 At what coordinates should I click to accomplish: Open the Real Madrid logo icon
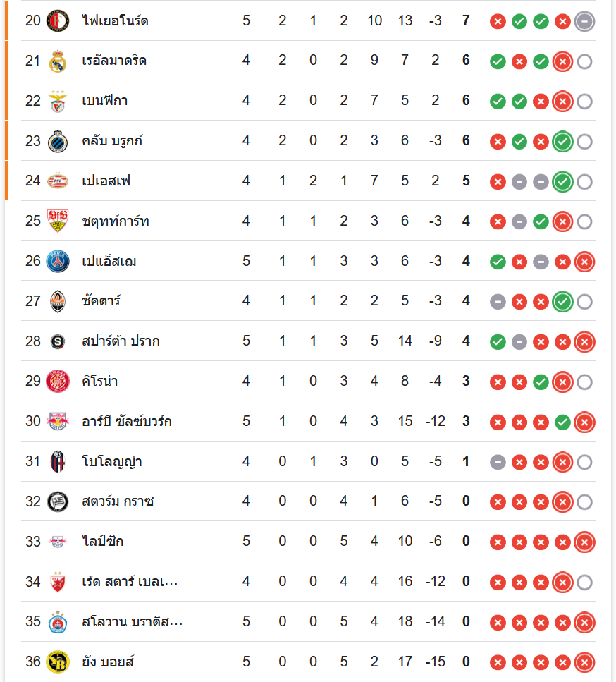tap(58, 61)
